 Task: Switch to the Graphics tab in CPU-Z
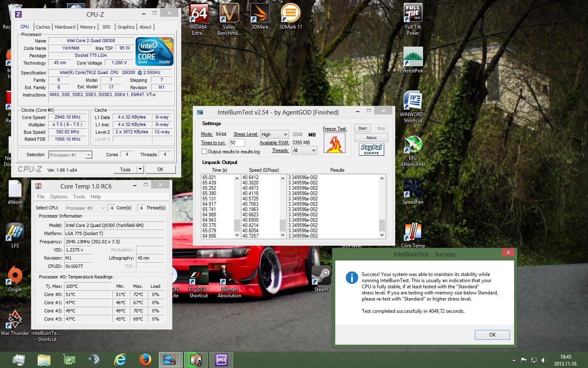point(126,27)
